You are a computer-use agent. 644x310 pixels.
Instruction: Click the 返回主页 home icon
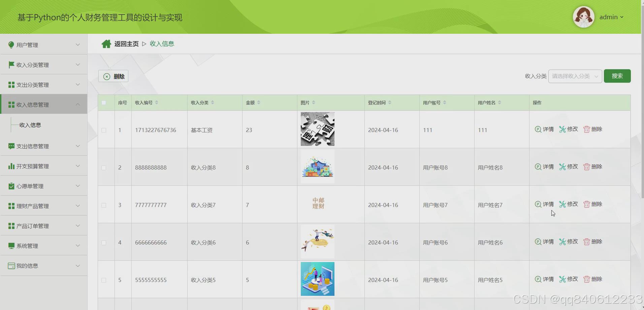[106, 43]
